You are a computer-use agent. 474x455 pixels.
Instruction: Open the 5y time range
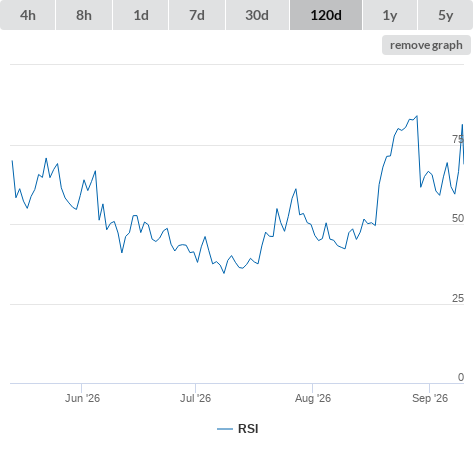click(x=445, y=15)
